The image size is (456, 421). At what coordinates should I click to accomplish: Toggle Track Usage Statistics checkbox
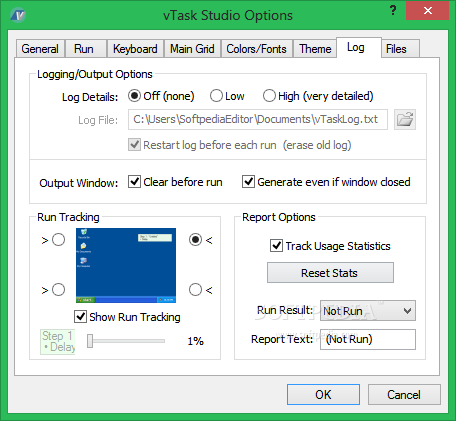click(330, 246)
